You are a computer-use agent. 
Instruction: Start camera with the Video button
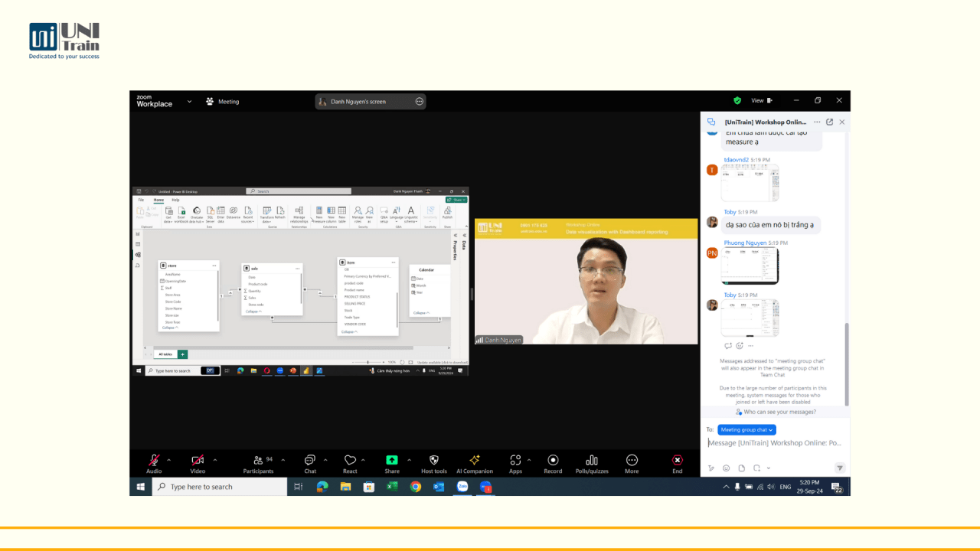(198, 463)
